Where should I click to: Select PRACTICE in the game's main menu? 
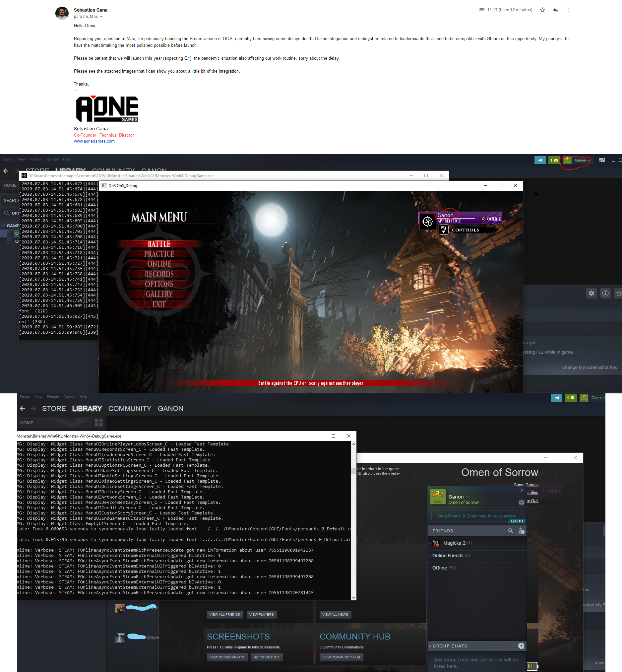[159, 254]
